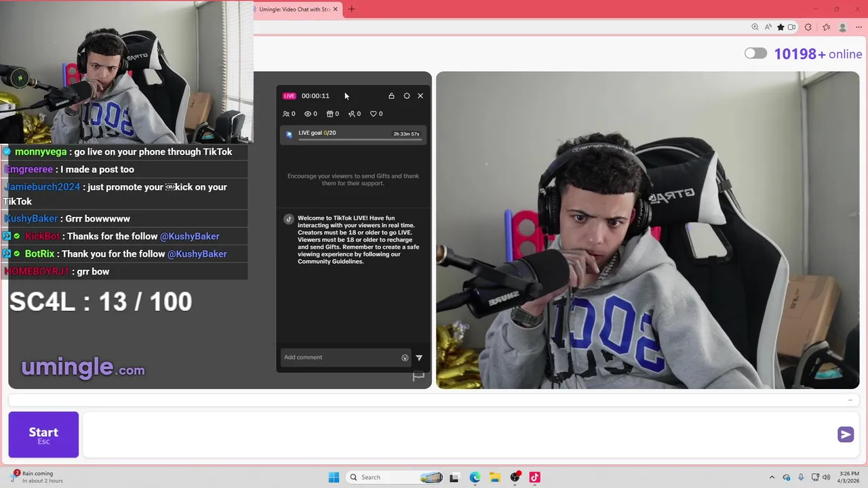Viewport: 868px width, 488px height.
Task: Click the lock icon in TikTok LIVE panel
Action: point(391,96)
